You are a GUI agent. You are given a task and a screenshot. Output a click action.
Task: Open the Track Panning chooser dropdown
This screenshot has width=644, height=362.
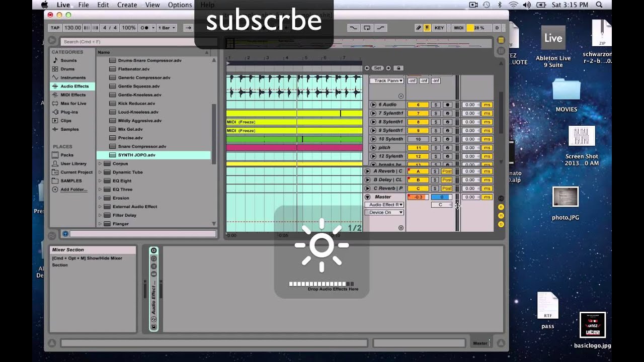(387, 80)
